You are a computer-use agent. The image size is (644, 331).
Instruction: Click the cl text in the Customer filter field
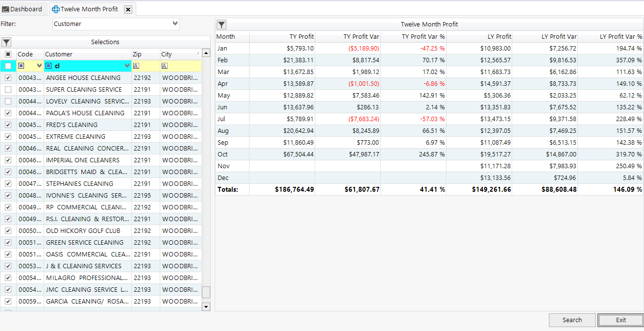(x=57, y=65)
